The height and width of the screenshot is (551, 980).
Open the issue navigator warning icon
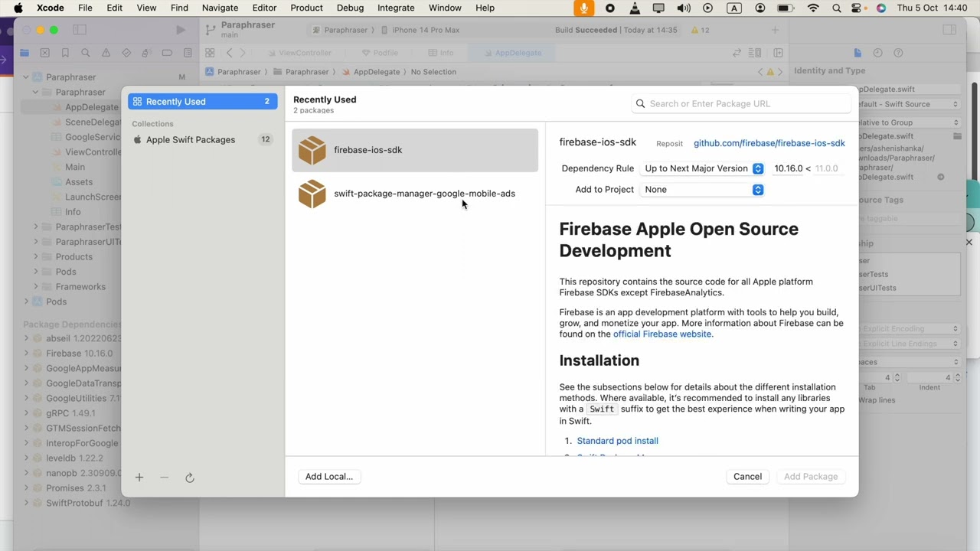pyautogui.click(x=106, y=53)
